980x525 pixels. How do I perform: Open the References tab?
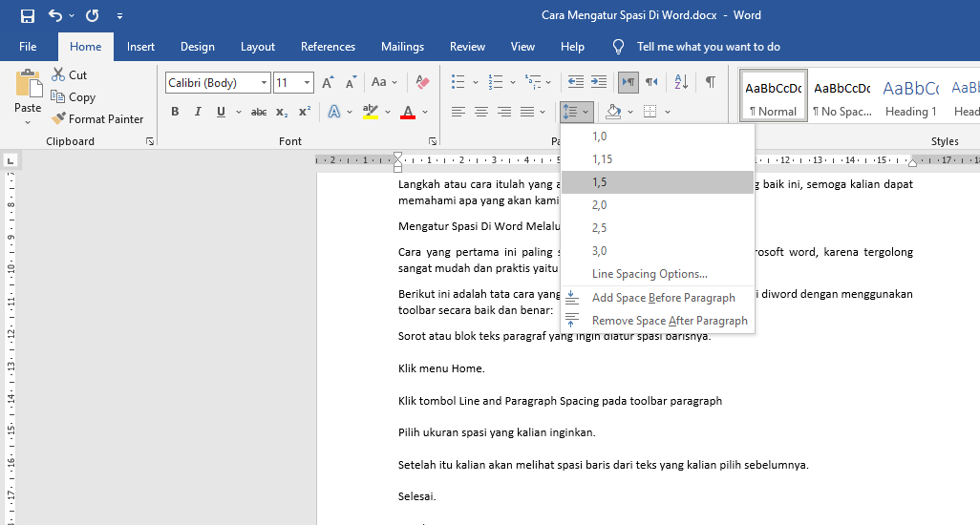328,47
